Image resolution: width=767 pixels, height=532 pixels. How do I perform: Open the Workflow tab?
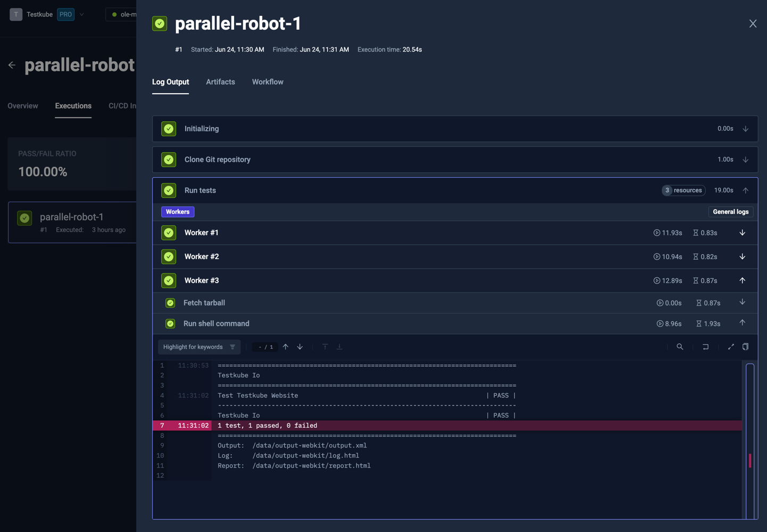point(268,82)
